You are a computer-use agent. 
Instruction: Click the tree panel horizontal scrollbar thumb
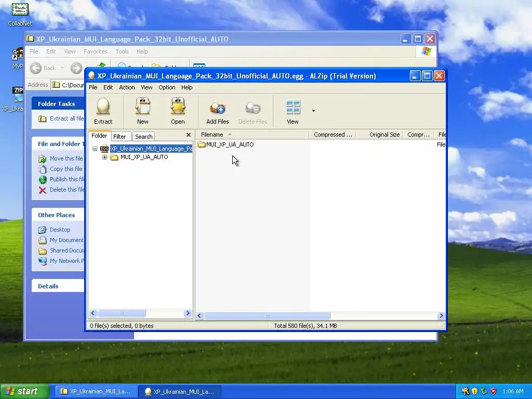coord(122,313)
